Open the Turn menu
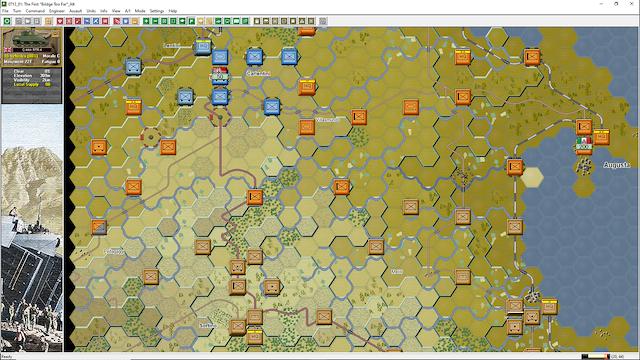The width and height of the screenshot is (640, 360). [x=17, y=11]
